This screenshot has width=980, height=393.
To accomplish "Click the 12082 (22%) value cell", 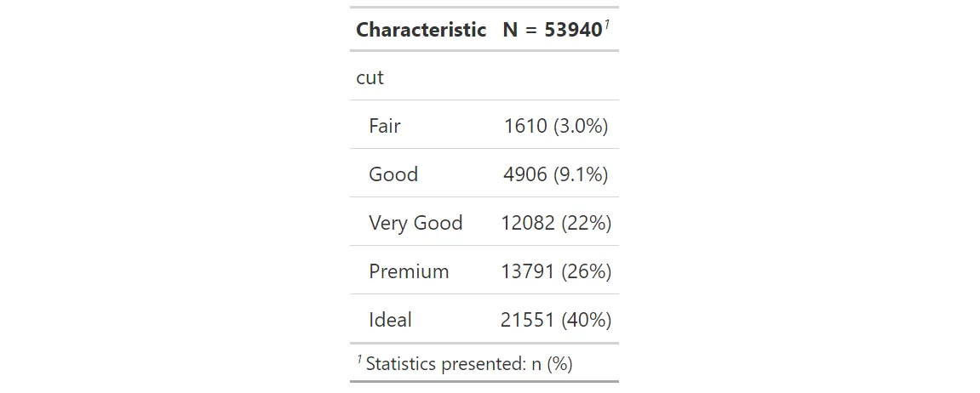I will click(555, 223).
